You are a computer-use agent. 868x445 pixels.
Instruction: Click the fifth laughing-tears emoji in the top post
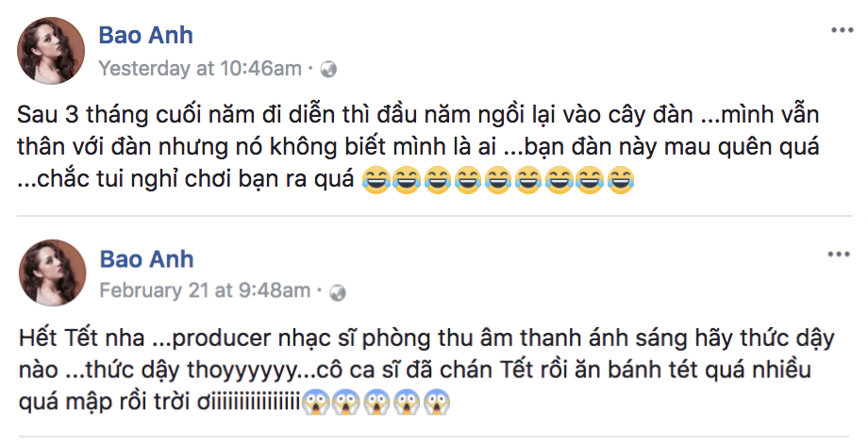pyautogui.click(x=498, y=180)
